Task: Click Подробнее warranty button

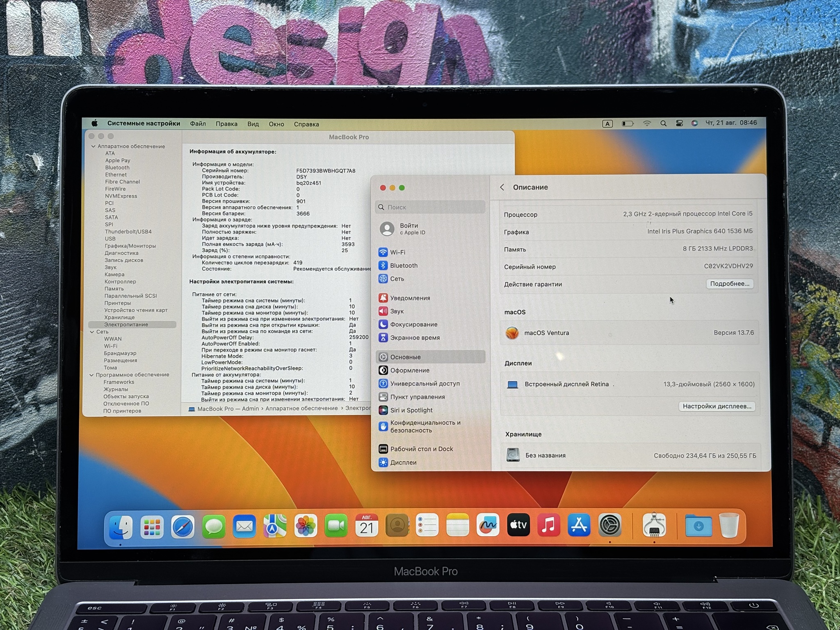Action: [x=729, y=284]
